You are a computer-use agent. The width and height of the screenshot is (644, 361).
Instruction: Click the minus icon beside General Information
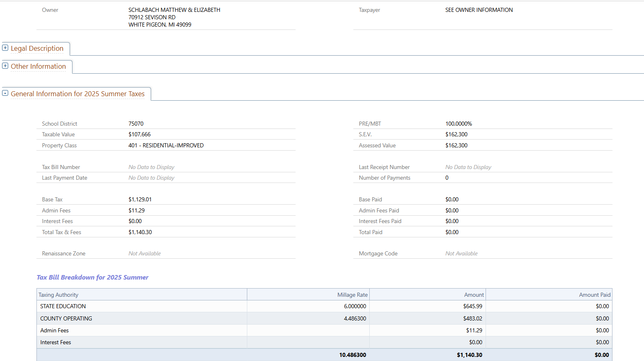click(x=5, y=93)
